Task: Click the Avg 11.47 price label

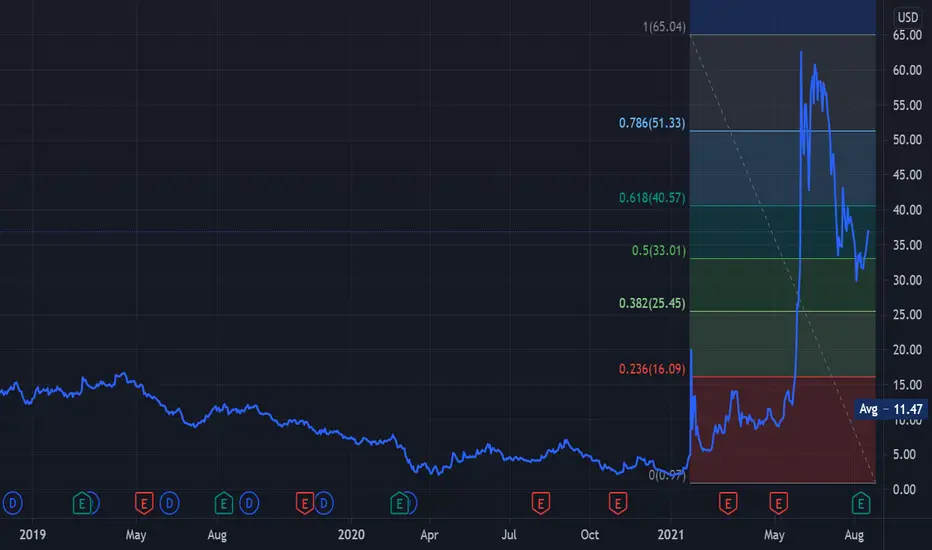Action: pyautogui.click(x=890, y=409)
